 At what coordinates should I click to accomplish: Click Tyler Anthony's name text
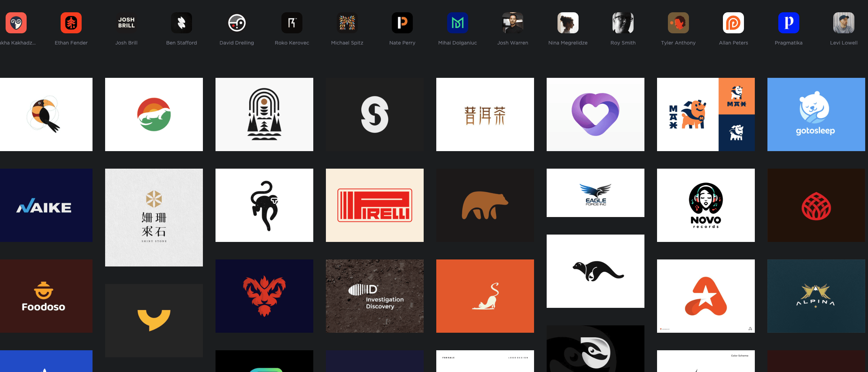point(678,43)
